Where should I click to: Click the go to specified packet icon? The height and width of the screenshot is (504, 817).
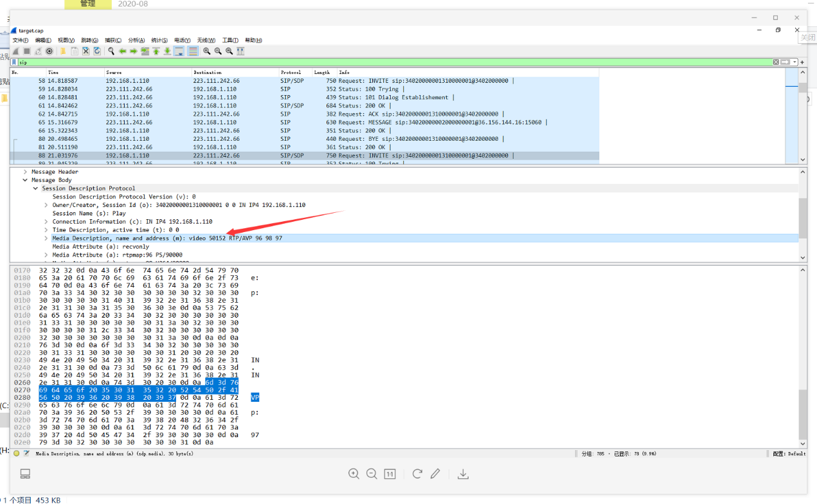click(x=145, y=51)
